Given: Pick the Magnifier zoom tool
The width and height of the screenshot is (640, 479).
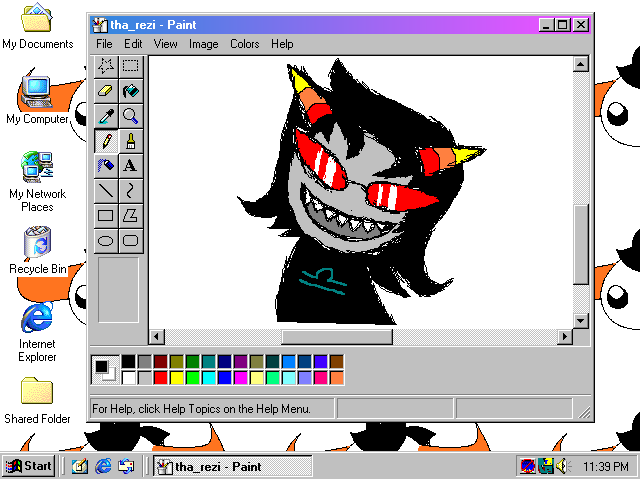Looking at the screenshot, I should point(130,116).
